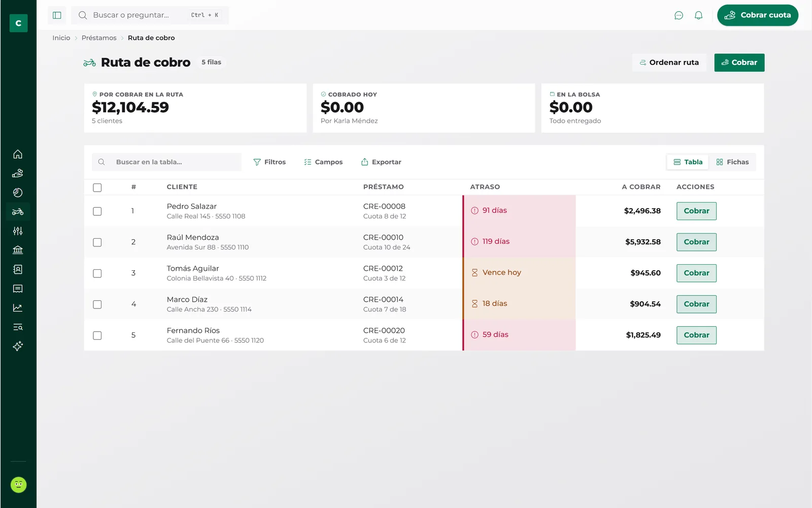Image resolution: width=812 pixels, height=508 pixels.
Task: Open the pie chart sidebar icon
Action: pyautogui.click(x=18, y=193)
